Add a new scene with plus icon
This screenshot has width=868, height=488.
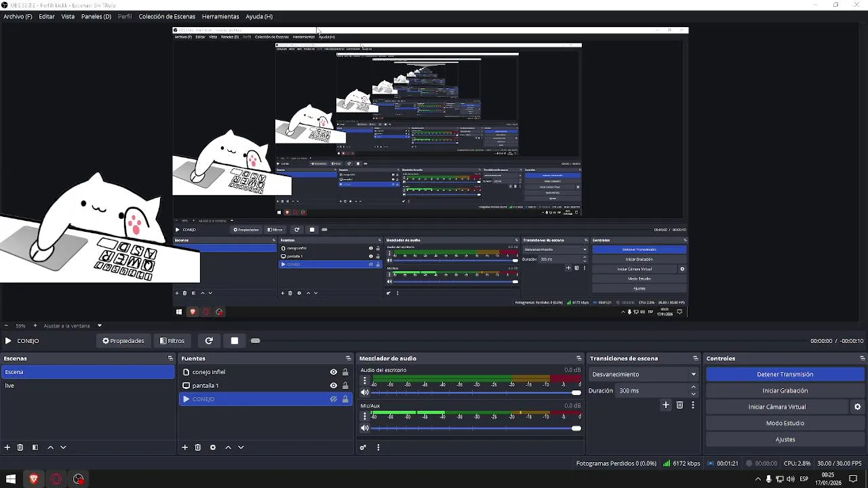tap(7, 447)
